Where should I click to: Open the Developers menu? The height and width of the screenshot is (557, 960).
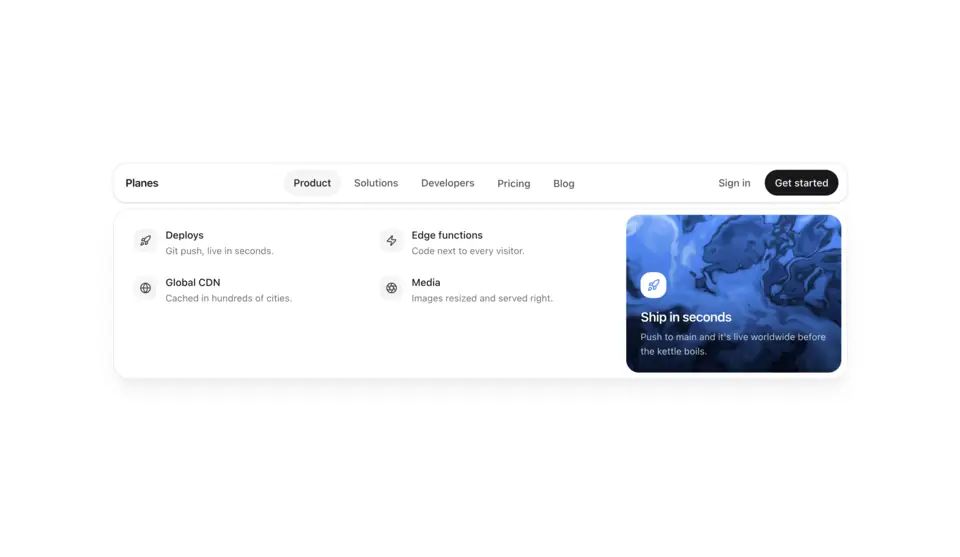[x=448, y=183]
